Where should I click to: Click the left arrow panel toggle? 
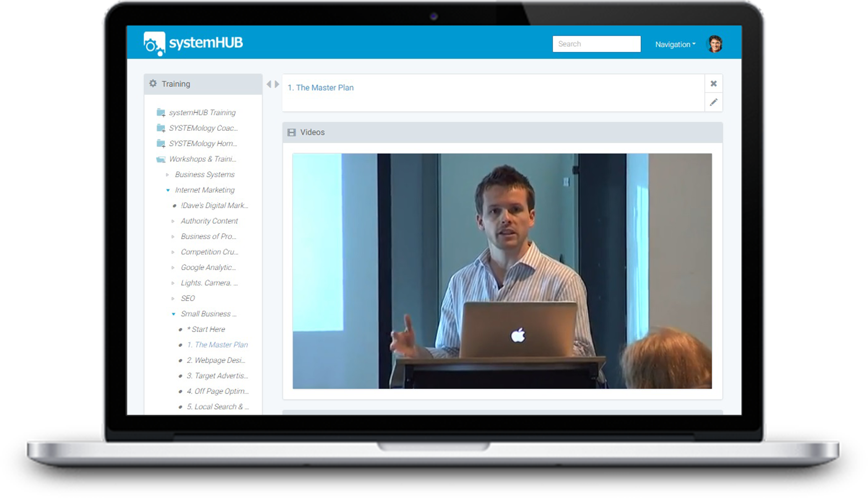click(x=269, y=84)
